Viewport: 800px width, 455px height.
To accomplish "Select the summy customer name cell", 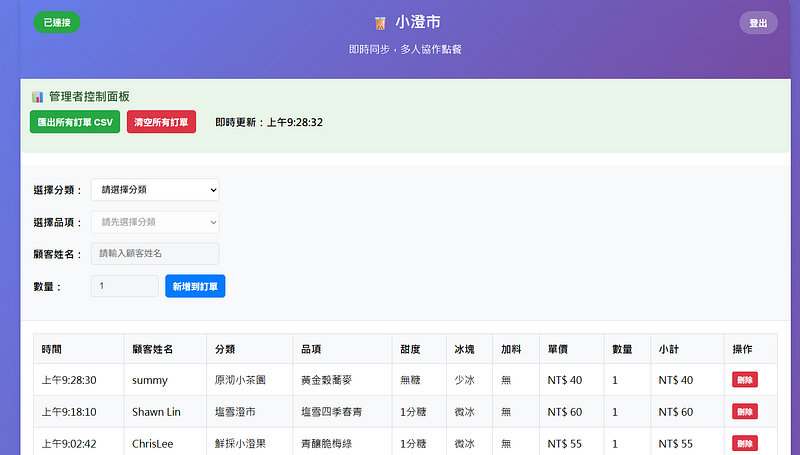I will 165,380.
